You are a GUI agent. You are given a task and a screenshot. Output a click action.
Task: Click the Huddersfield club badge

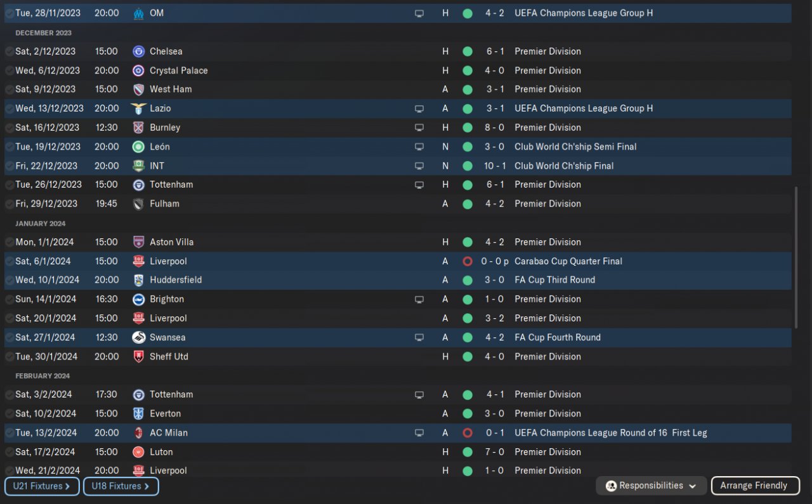click(x=138, y=280)
